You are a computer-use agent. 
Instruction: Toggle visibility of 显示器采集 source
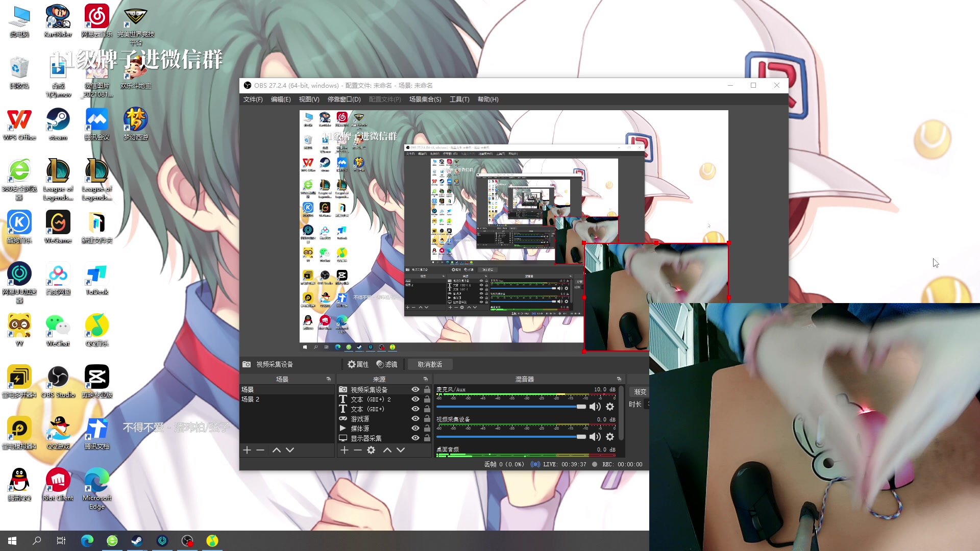[x=415, y=438]
